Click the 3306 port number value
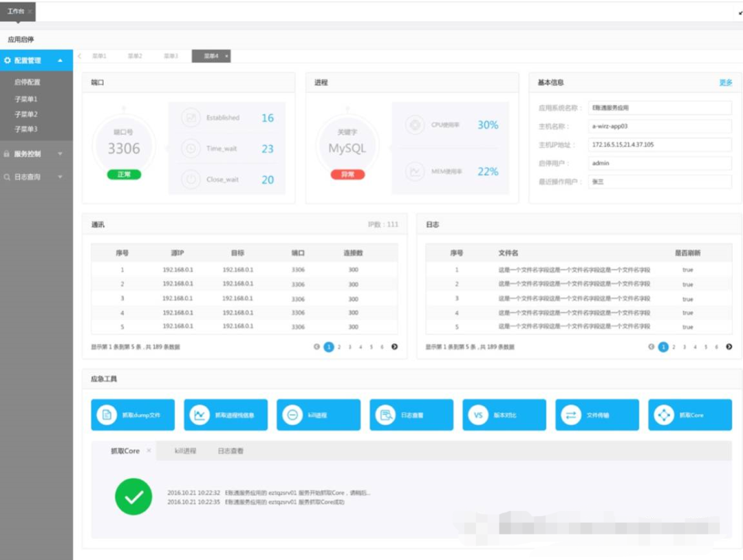 click(x=124, y=149)
